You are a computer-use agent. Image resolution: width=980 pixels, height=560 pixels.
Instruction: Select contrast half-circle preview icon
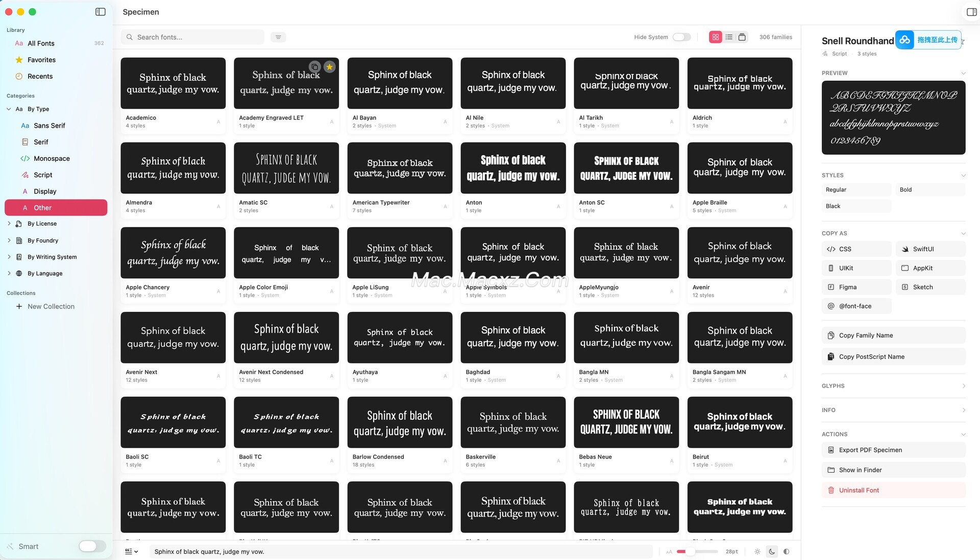786,551
